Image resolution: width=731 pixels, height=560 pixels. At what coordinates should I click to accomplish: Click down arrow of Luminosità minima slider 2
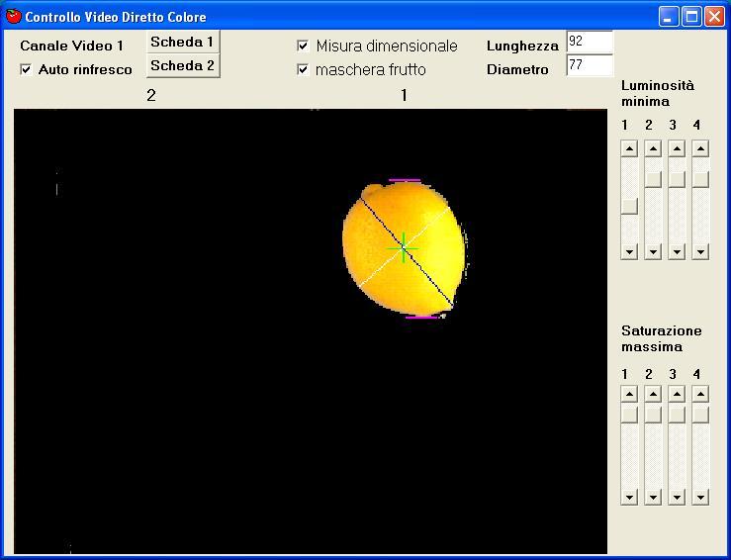click(x=653, y=252)
